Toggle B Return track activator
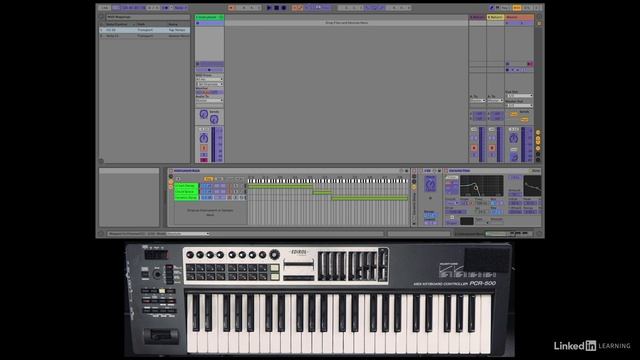Image resolution: width=640 pixels, height=360 pixels. point(492,148)
